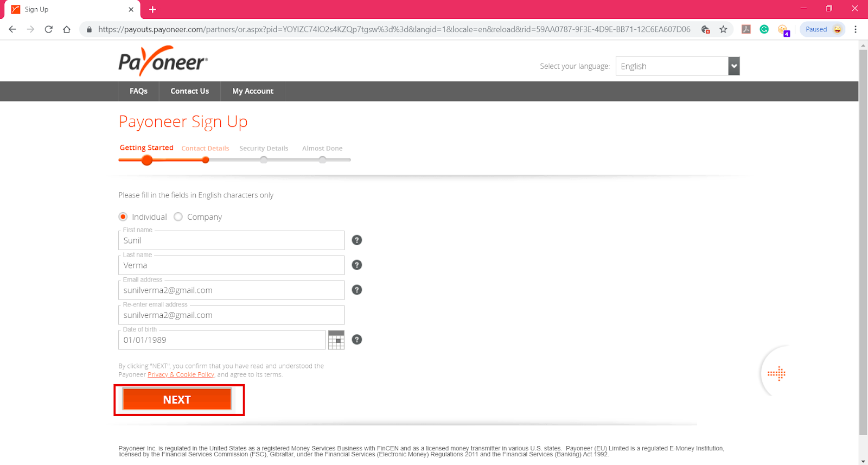This screenshot has width=868, height=465.
Task: Open Chrome three-dot menu
Action: (x=856, y=29)
